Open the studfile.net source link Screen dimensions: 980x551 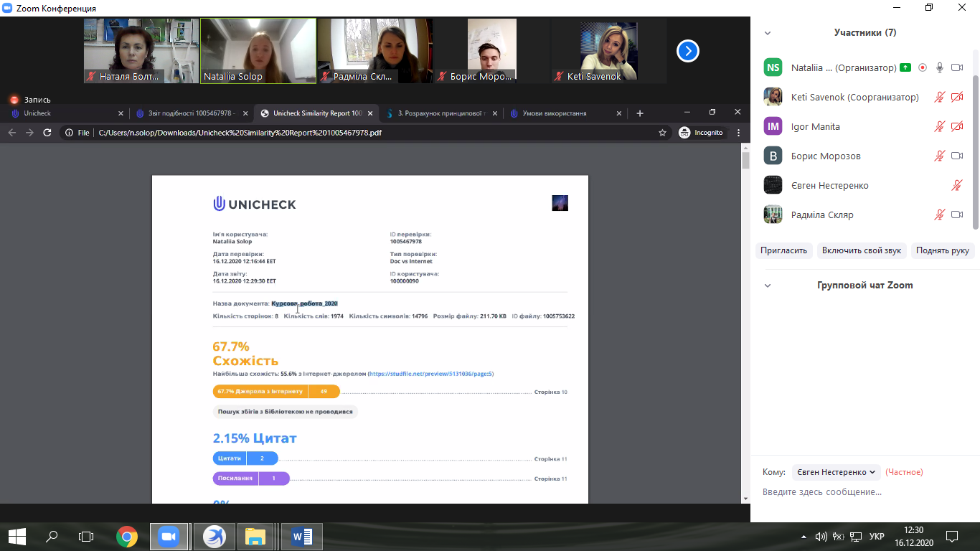pos(430,374)
